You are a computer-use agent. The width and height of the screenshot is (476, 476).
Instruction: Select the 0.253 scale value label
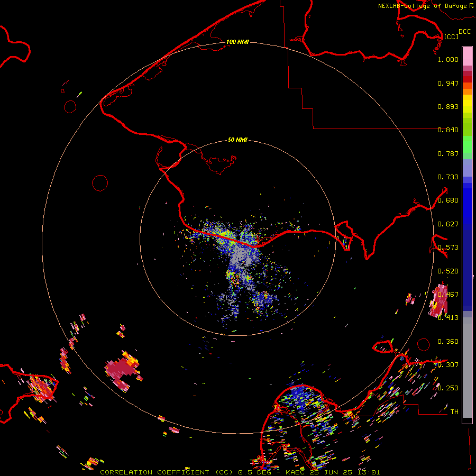[x=448, y=388]
